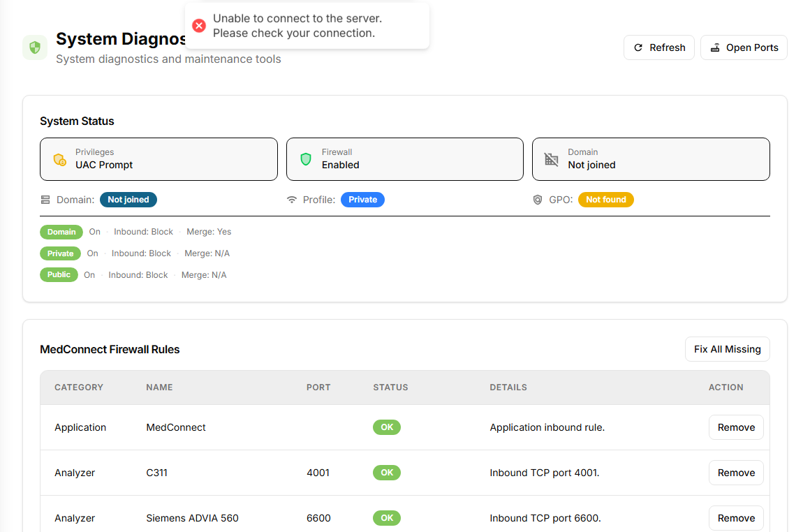Click the MedConnect name cell

click(x=176, y=427)
